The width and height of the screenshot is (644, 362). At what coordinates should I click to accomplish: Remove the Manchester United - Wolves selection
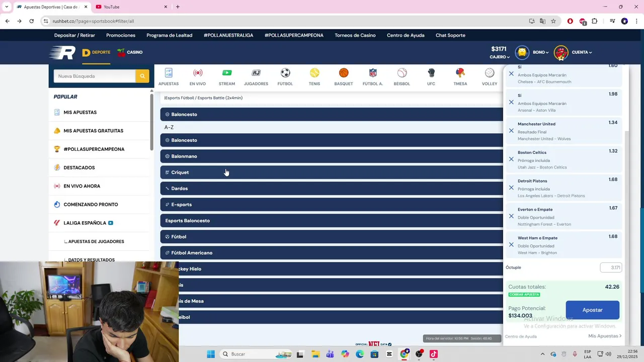pyautogui.click(x=511, y=131)
